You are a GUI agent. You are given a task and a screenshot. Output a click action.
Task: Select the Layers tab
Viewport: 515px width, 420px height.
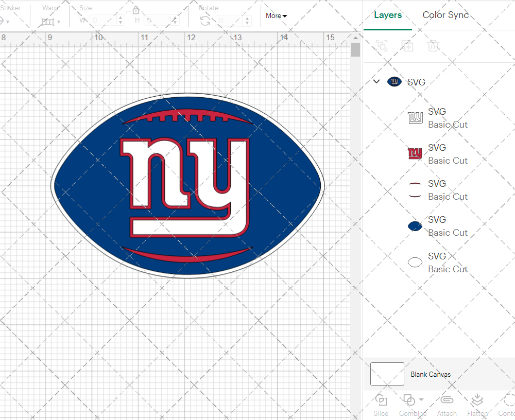[387, 15]
